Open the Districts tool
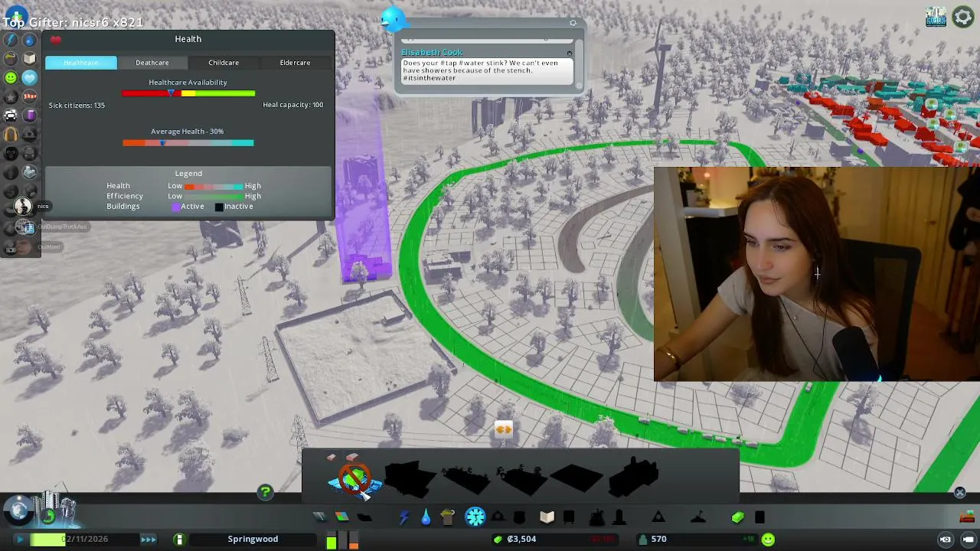 click(364, 517)
